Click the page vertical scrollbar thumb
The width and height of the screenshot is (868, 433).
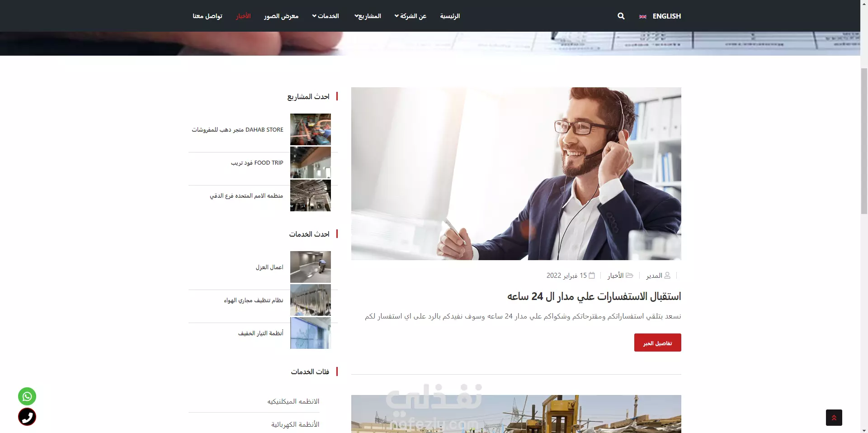pyautogui.click(x=864, y=141)
